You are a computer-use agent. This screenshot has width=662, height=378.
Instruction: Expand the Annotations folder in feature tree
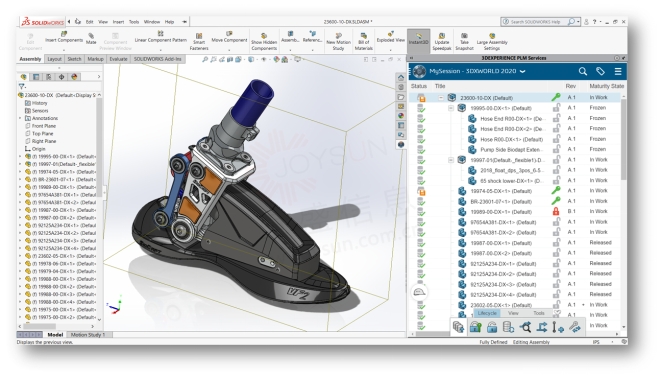pos(20,118)
